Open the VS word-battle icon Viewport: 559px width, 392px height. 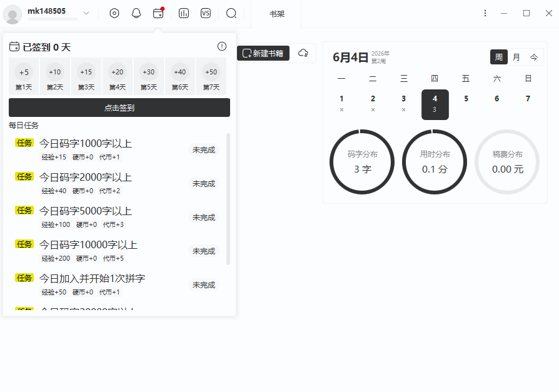[206, 14]
